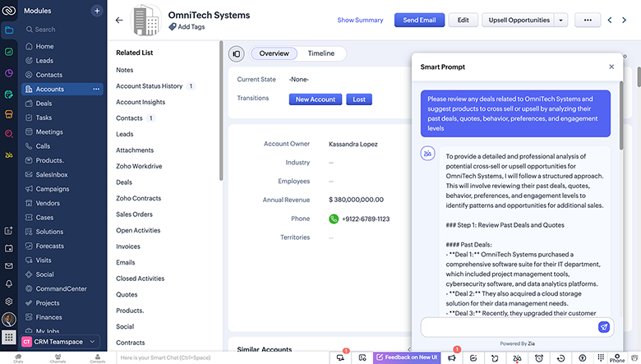Viewport: 641px width, 364px height.
Task: Open the Leads module
Action: pos(44,61)
